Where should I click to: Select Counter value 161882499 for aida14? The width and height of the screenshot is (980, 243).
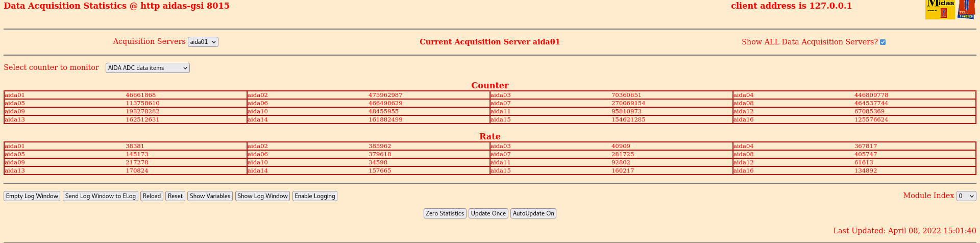[x=385, y=119]
